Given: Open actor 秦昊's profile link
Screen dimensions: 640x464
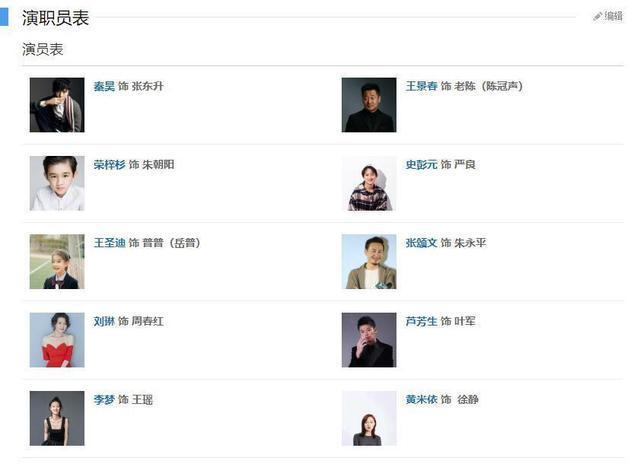Looking at the screenshot, I should click(x=104, y=86).
